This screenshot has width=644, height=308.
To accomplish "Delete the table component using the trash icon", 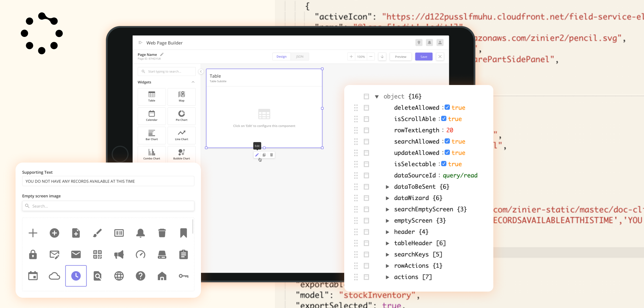I will [x=271, y=155].
